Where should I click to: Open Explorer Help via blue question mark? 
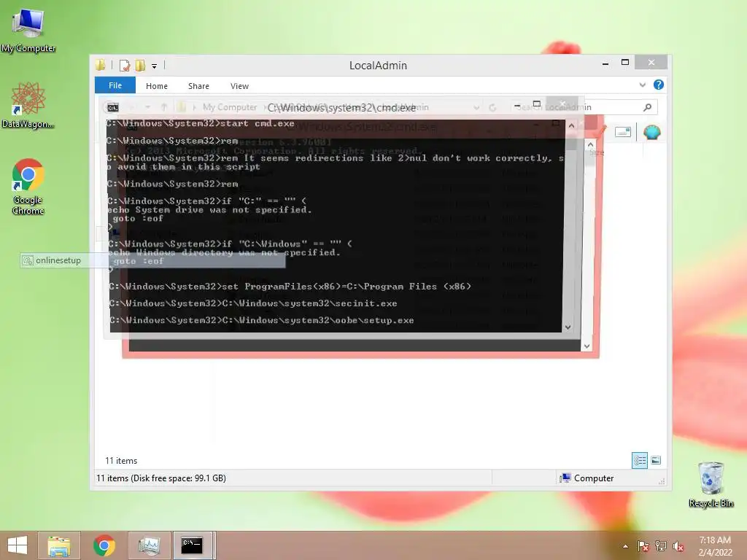click(x=659, y=85)
